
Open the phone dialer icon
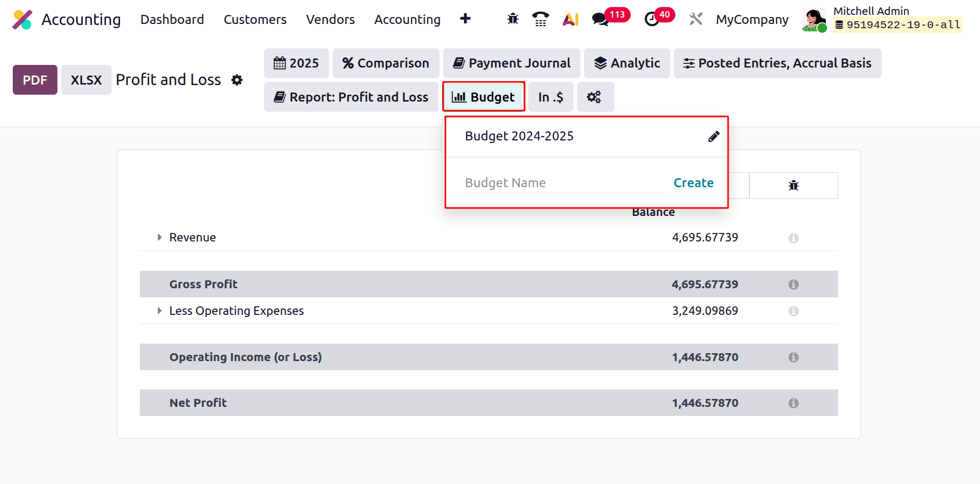540,19
